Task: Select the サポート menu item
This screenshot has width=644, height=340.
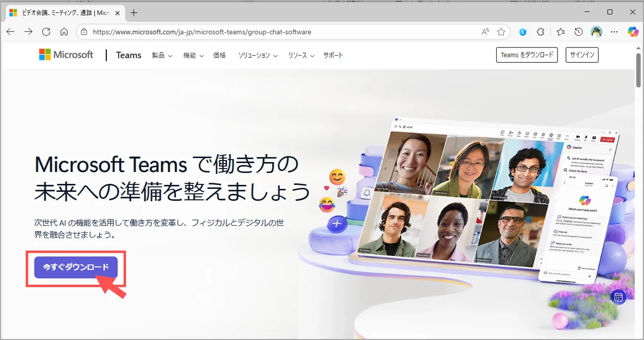Action: (333, 55)
